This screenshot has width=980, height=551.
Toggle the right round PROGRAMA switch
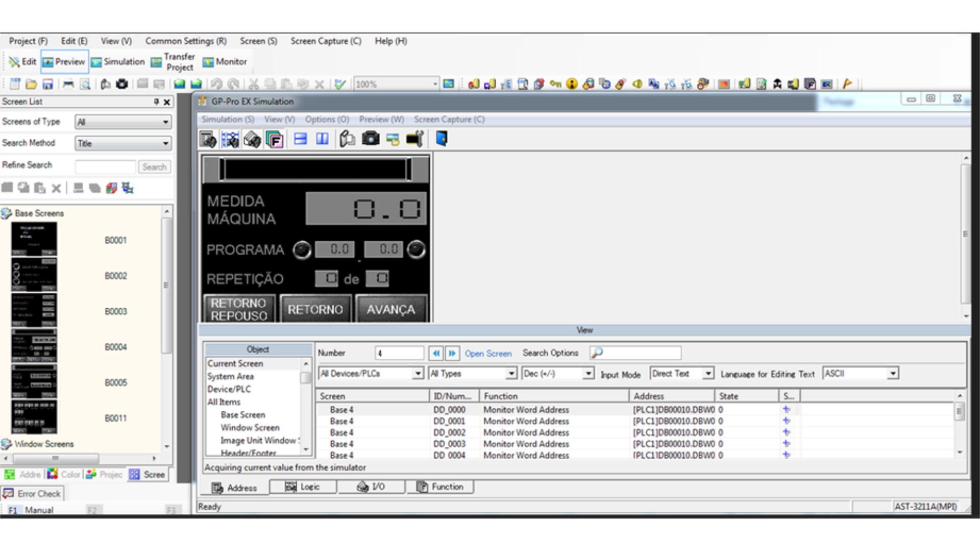416,249
